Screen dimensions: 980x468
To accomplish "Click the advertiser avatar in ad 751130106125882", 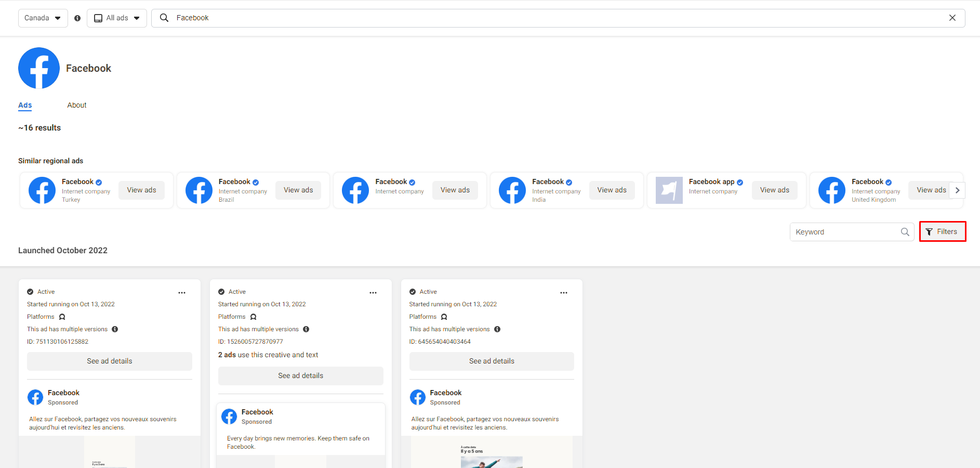I will coord(35,397).
